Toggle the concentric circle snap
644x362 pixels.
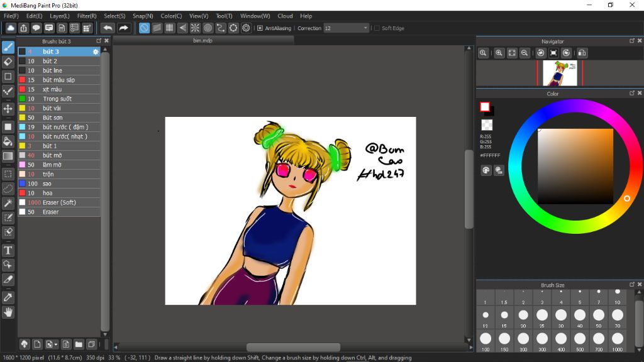click(208, 28)
